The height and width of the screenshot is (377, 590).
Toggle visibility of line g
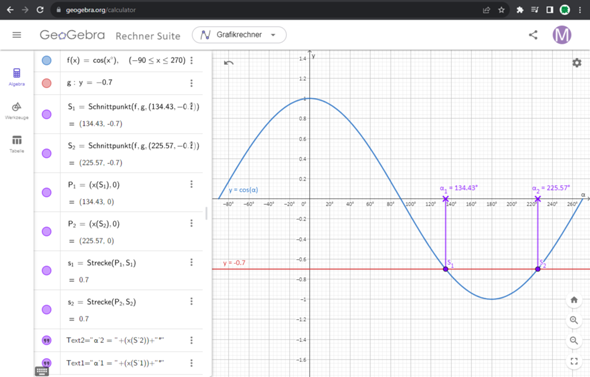coord(47,83)
